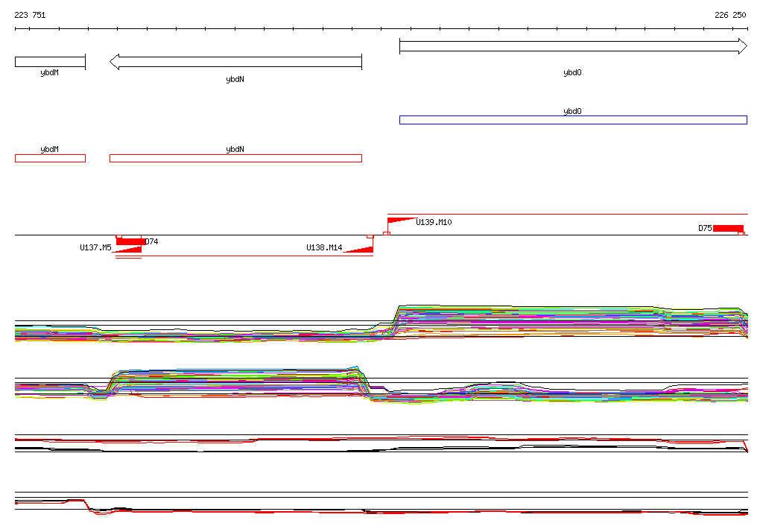
Task: Click the red ybdM annotation rectangle
Action: point(50,158)
